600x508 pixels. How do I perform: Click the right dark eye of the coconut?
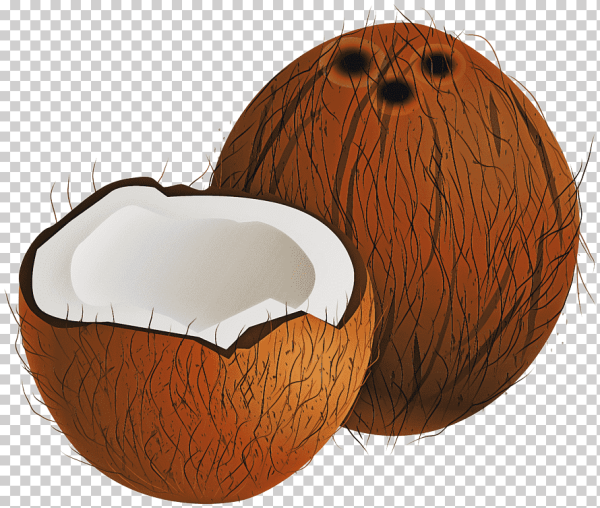(x=436, y=64)
